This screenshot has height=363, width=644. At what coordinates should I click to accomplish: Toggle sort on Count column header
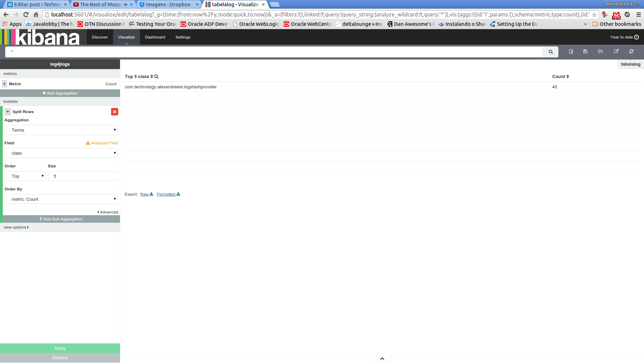(560, 77)
